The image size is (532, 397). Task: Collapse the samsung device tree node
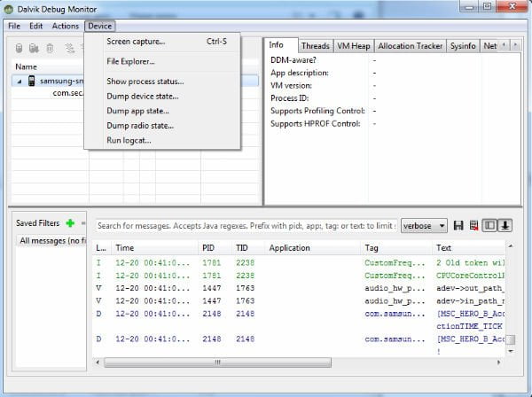click(x=20, y=82)
